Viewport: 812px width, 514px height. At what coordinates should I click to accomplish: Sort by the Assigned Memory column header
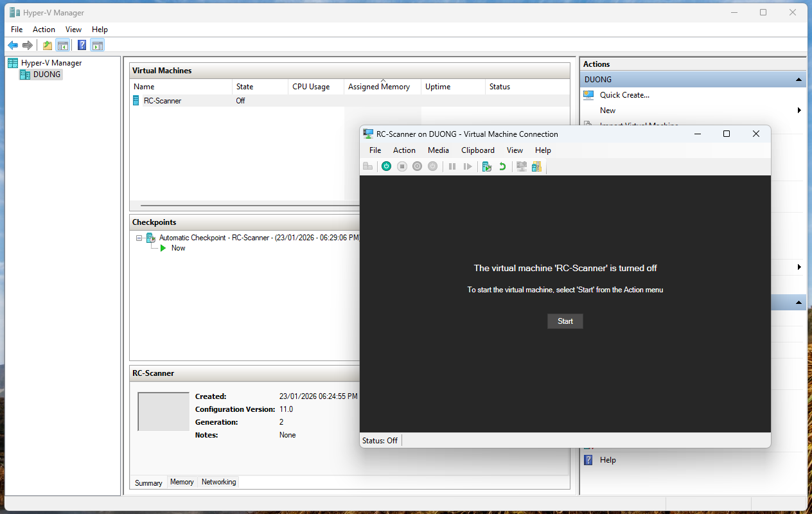coord(383,87)
